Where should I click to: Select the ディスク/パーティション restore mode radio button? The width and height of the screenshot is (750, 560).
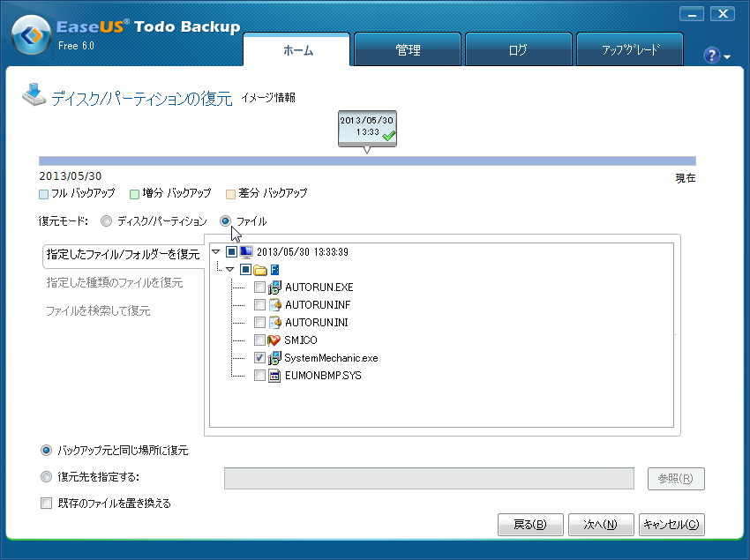106,221
